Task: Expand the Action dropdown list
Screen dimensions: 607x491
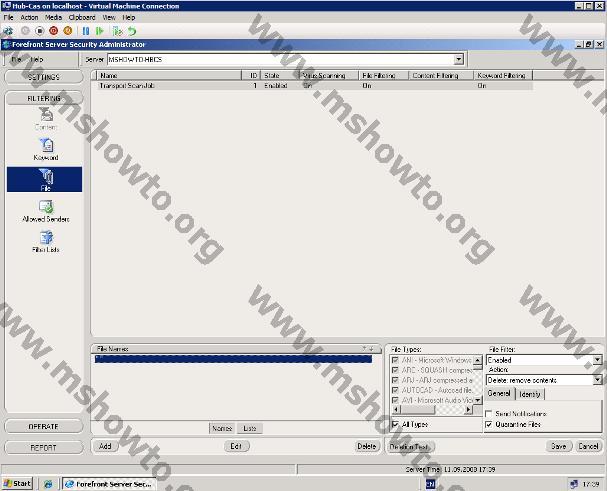Action: pos(597,380)
